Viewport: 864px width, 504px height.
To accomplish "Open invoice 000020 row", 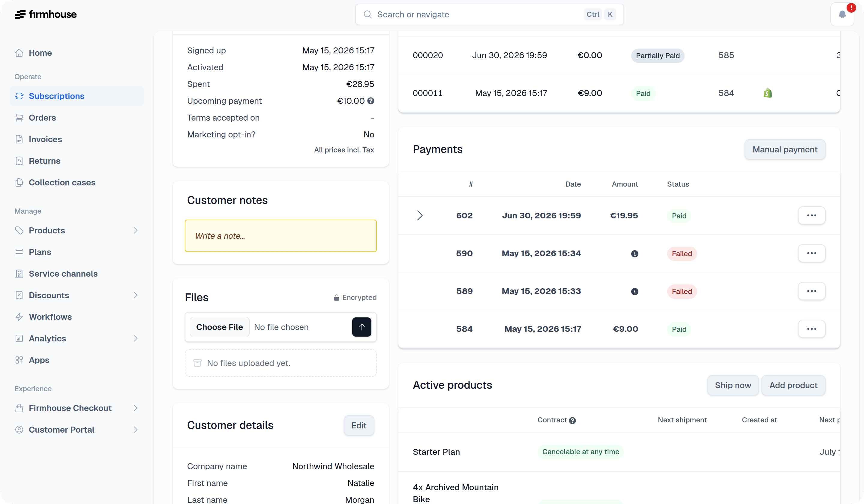I will [x=619, y=55].
